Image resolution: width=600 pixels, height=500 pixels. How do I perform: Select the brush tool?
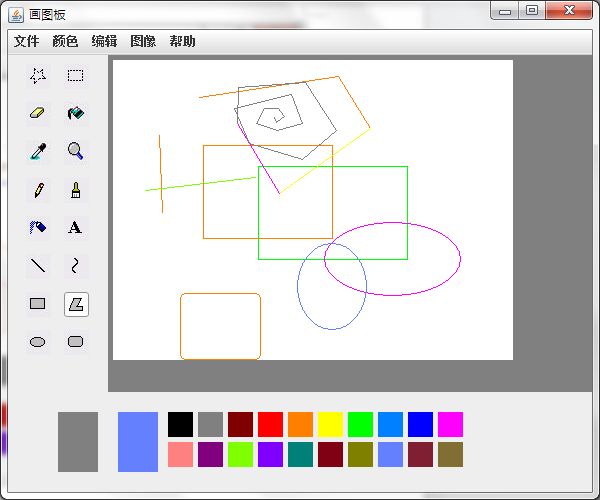(75, 190)
